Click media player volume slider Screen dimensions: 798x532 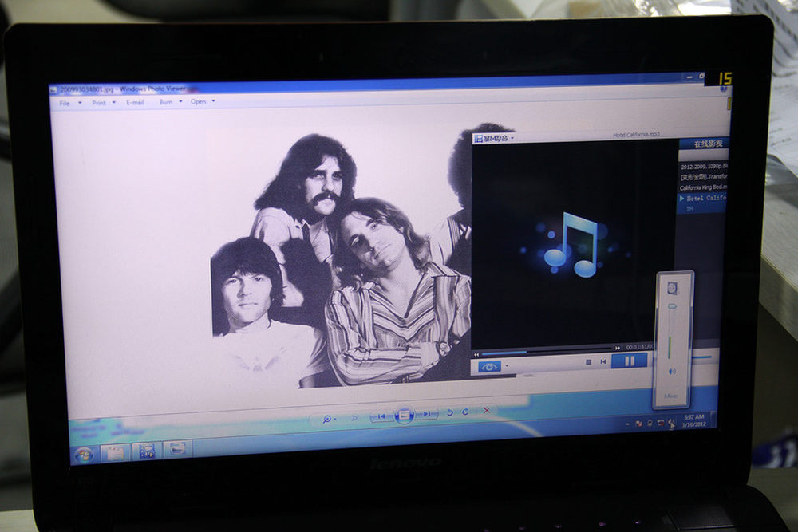pyautogui.click(x=704, y=357)
